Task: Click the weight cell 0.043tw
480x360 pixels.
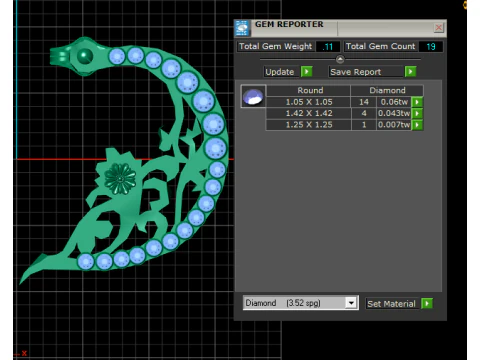Action: coord(394,113)
